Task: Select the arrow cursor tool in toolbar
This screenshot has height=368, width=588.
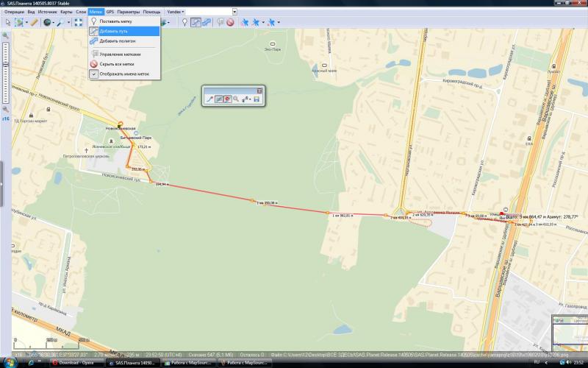Action: coord(7,23)
